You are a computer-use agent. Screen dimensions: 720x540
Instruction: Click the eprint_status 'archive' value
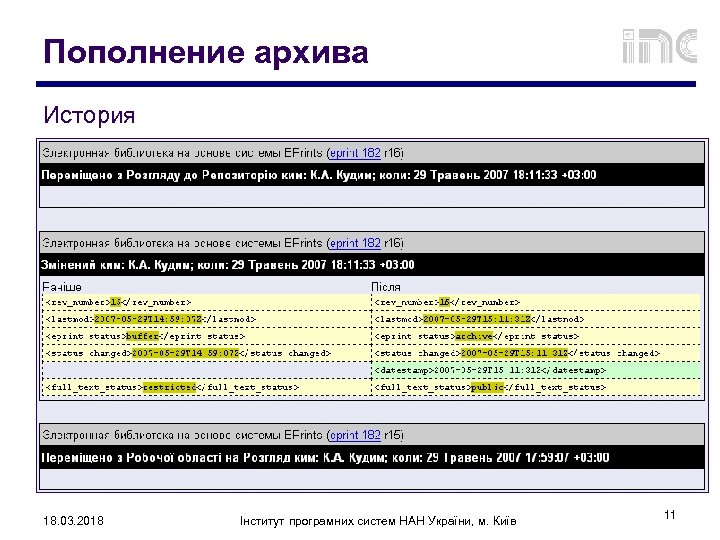(x=474, y=336)
